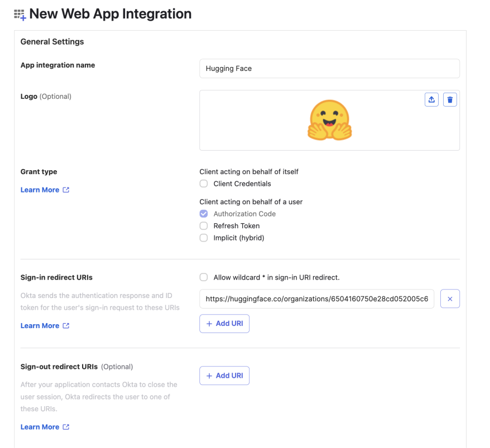
Task: Enable Allow wildcard in sign-in URI redirect
Action: [x=204, y=277]
